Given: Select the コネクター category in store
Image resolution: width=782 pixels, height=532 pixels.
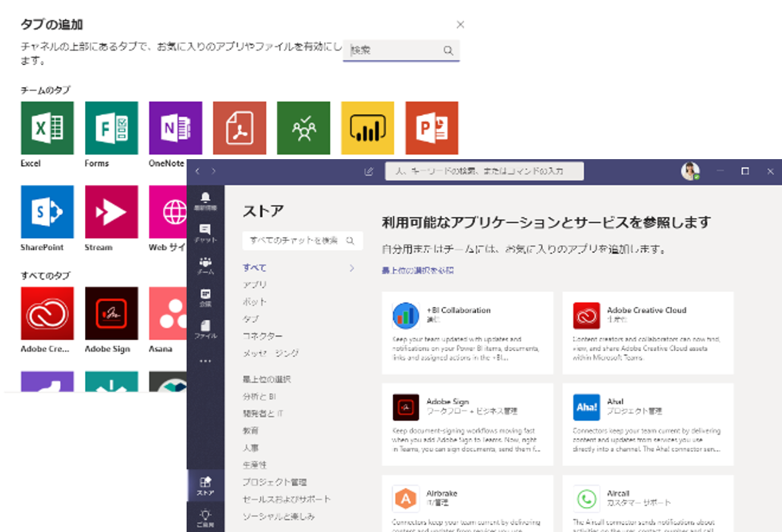Looking at the screenshot, I should click(262, 336).
